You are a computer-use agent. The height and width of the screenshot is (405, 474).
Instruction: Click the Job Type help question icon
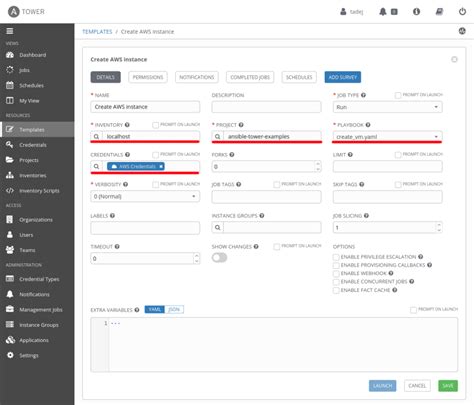363,95
